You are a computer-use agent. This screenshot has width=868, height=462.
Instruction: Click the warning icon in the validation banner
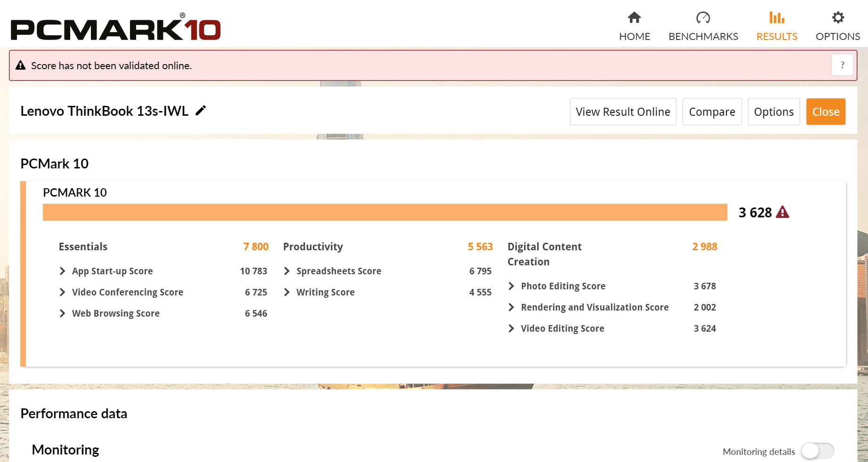[x=21, y=65]
